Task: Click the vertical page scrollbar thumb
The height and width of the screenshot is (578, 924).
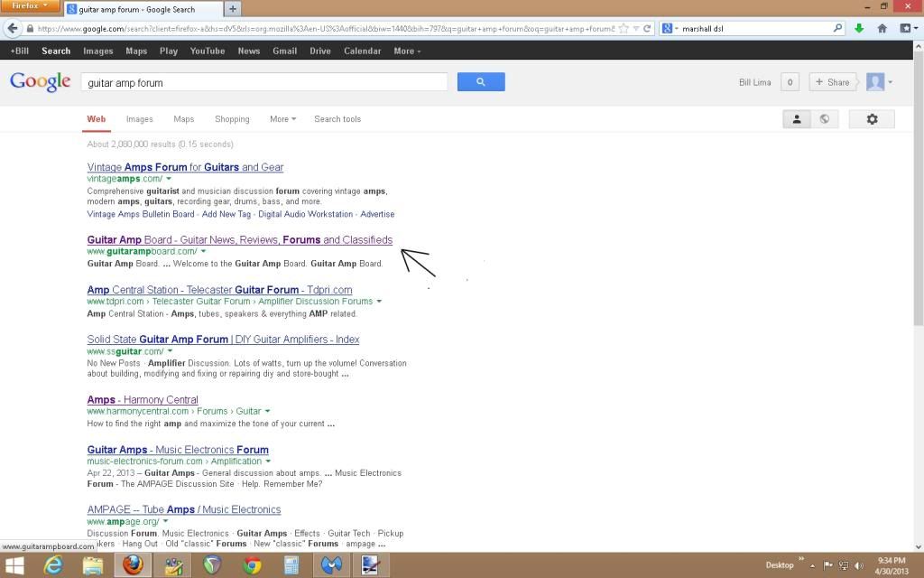Action: 918,189
